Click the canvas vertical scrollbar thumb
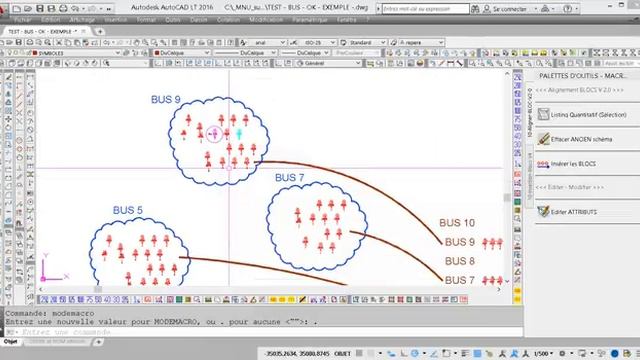 tap(507, 198)
